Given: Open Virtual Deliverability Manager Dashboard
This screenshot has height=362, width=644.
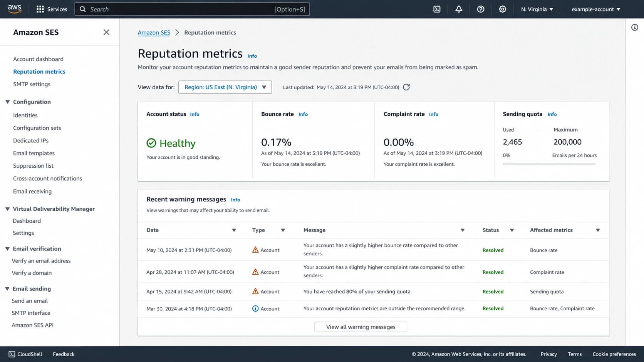Looking at the screenshot, I should click(27, 221).
